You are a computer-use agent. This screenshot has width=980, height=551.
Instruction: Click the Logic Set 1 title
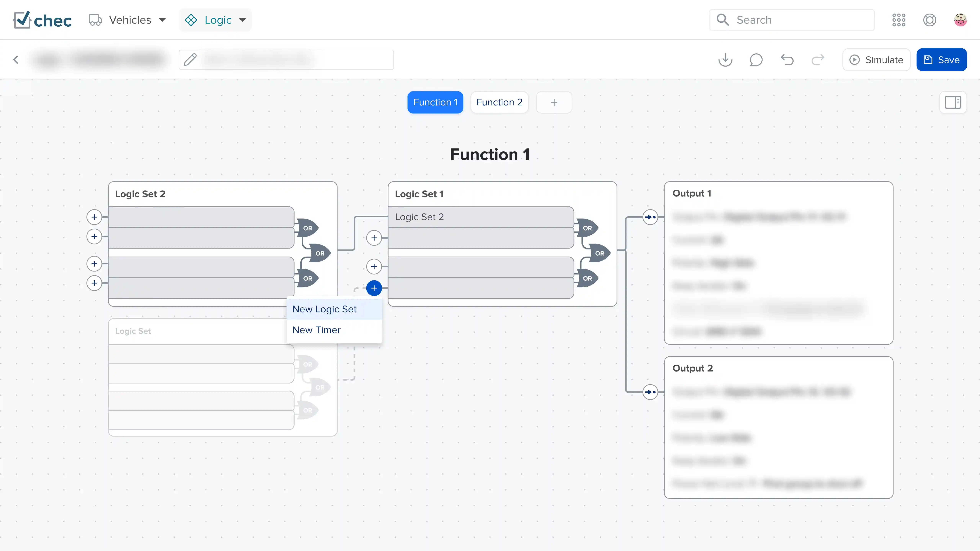419,194
